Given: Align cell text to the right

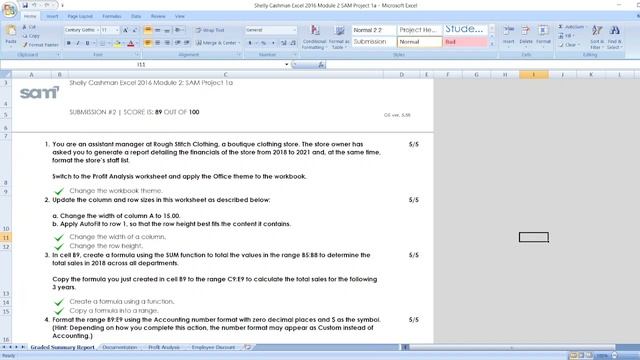Looking at the screenshot, I should pos(167,43).
